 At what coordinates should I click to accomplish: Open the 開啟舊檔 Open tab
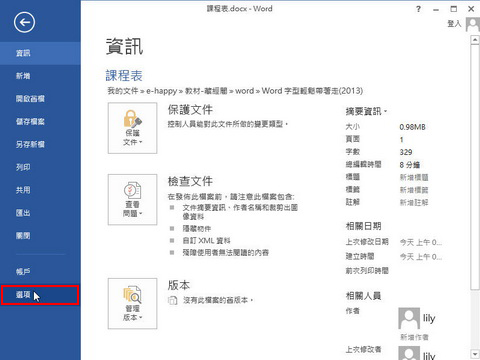40,99
